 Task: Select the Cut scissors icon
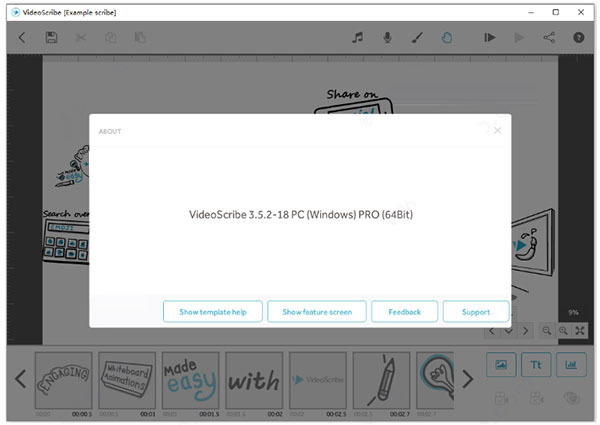tap(81, 37)
